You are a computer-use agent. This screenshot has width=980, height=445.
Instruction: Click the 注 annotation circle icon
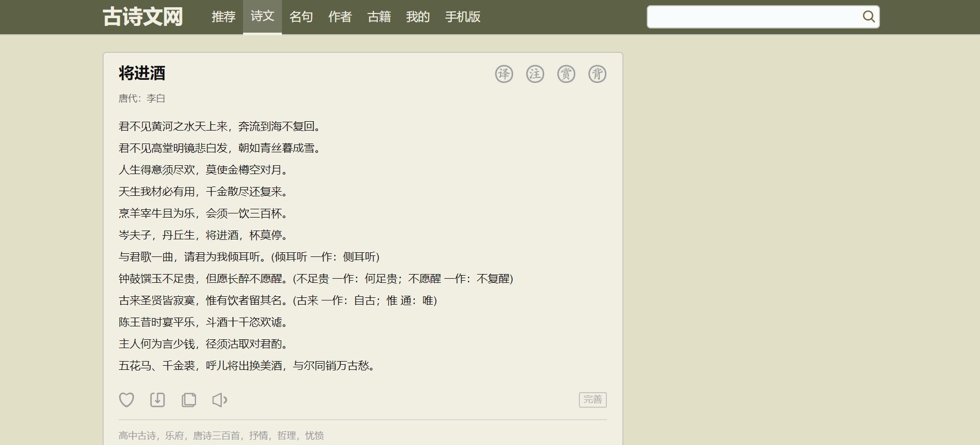tap(535, 74)
